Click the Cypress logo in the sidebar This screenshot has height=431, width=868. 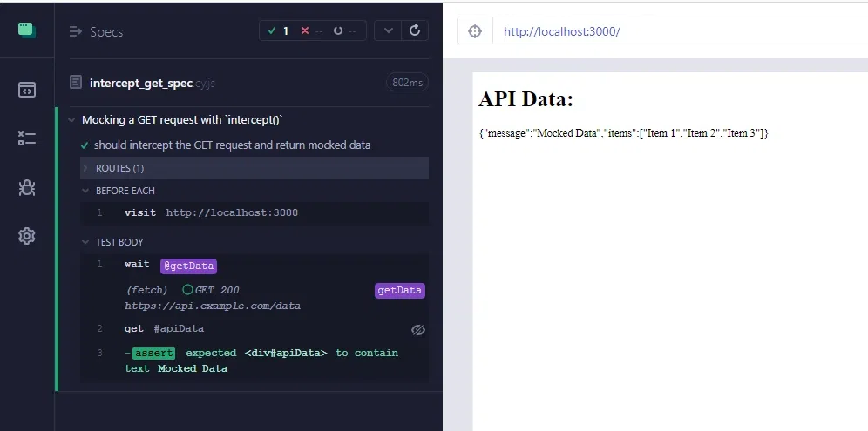(26, 30)
